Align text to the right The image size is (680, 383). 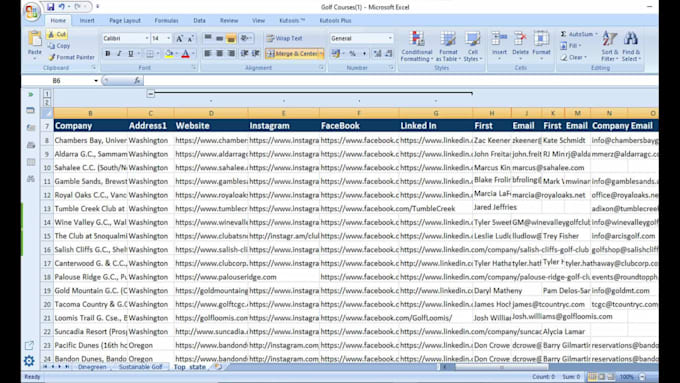click(231, 53)
